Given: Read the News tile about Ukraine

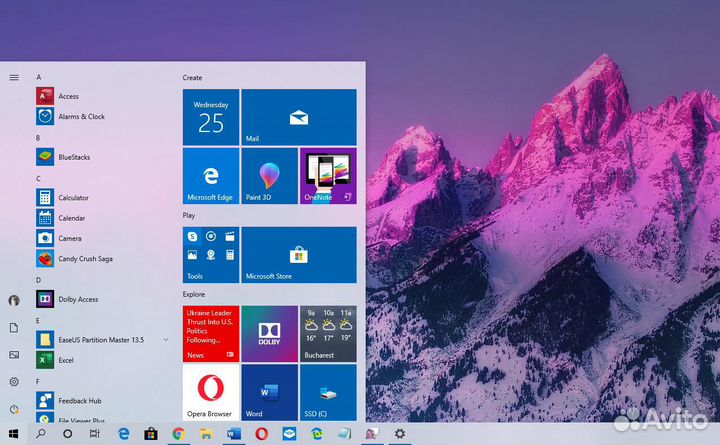Looking at the screenshot, I should (211, 333).
